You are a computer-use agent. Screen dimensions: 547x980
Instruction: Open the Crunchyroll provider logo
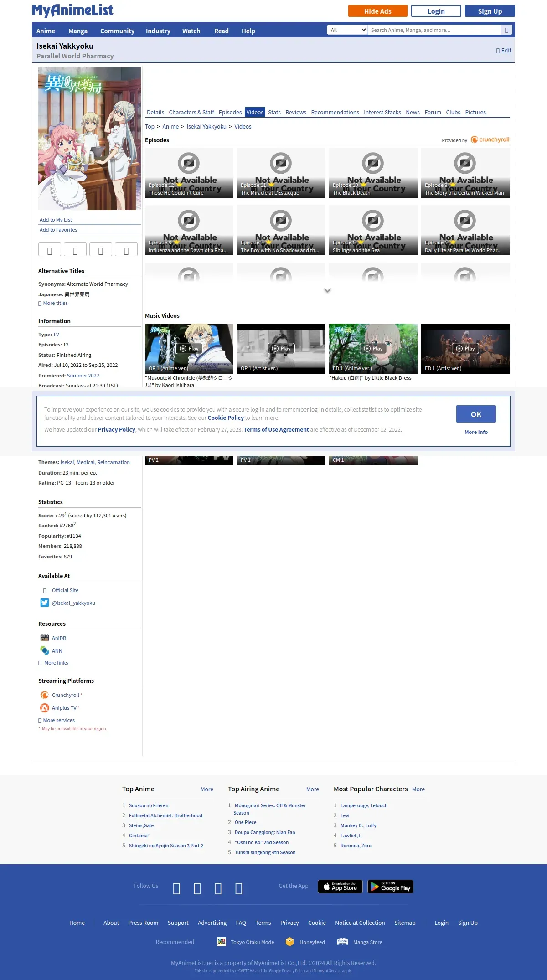490,139
